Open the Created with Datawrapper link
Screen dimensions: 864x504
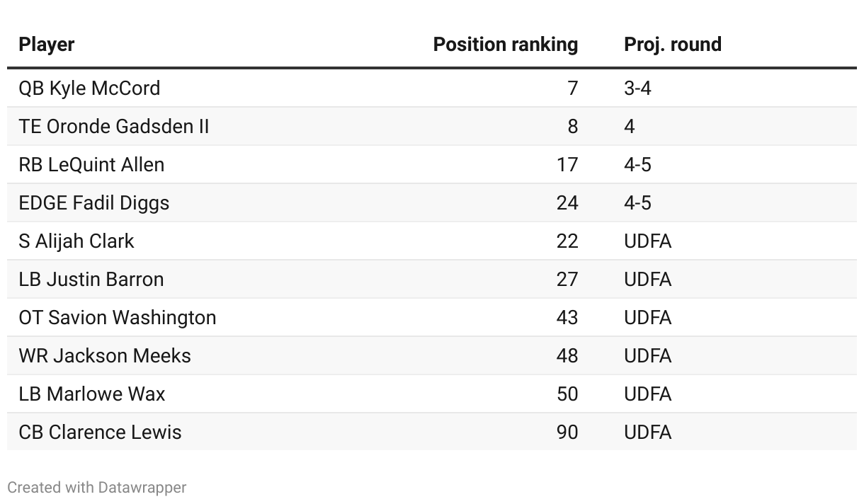pyautogui.click(x=97, y=488)
